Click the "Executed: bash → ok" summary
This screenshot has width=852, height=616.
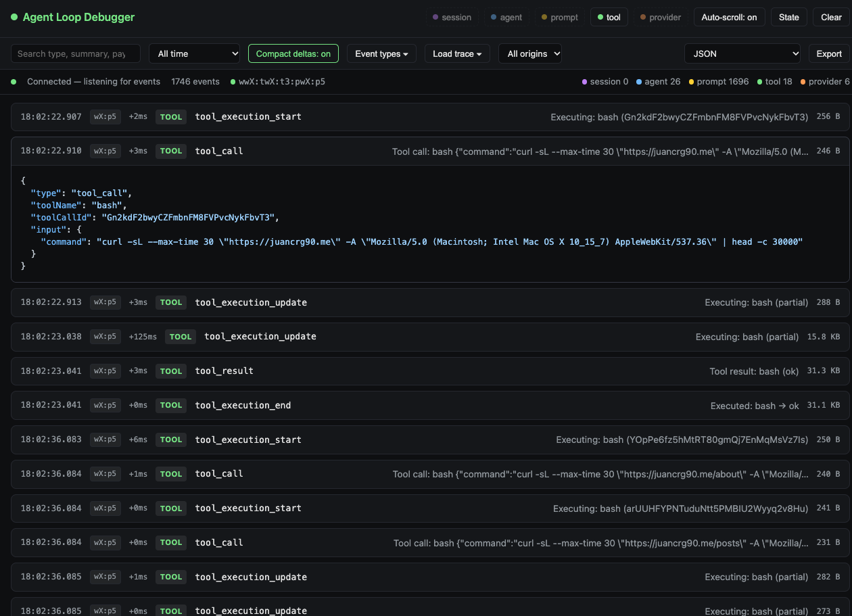(x=755, y=406)
